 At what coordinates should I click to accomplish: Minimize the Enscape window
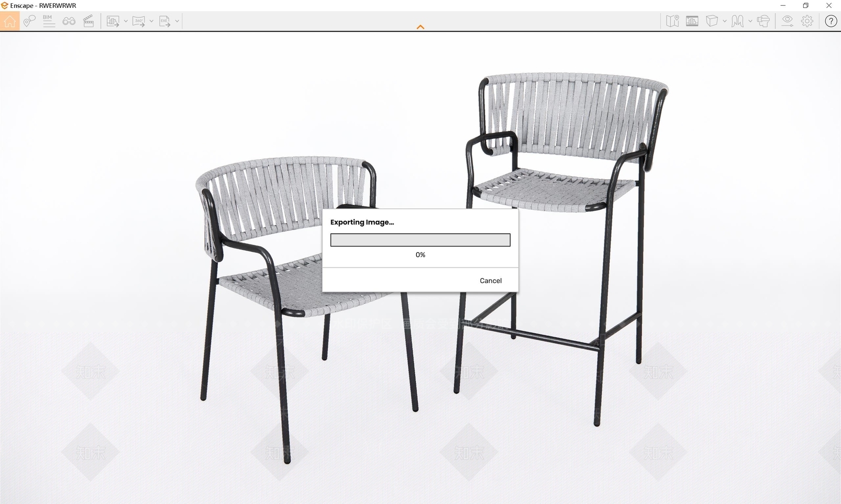point(783,5)
